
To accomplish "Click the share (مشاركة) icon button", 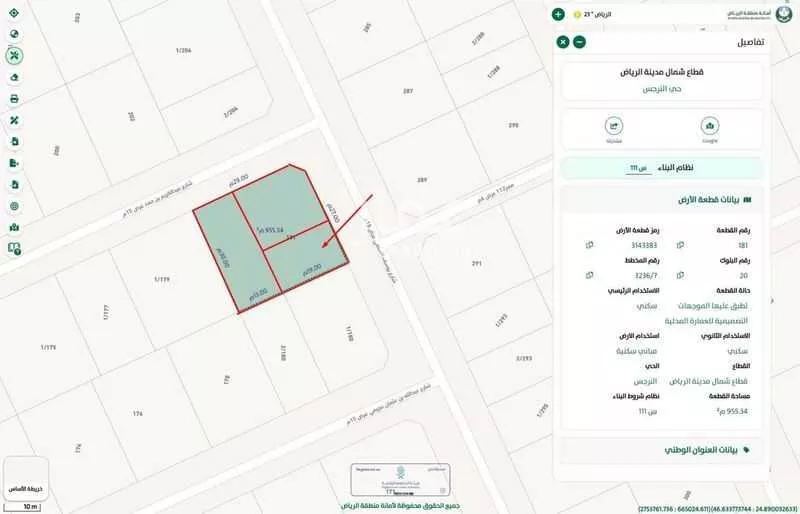I will click(x=614, y=127).
